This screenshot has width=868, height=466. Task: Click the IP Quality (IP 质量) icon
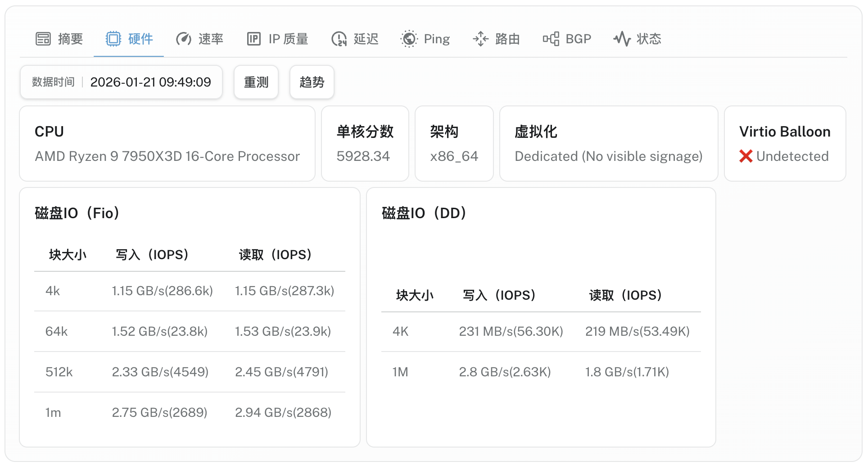[x=254, y=39]
